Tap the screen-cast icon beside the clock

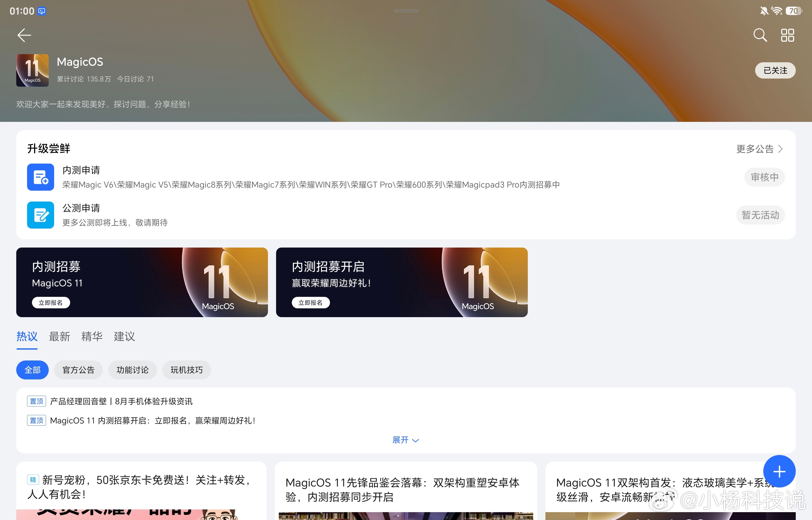point(41,11)
